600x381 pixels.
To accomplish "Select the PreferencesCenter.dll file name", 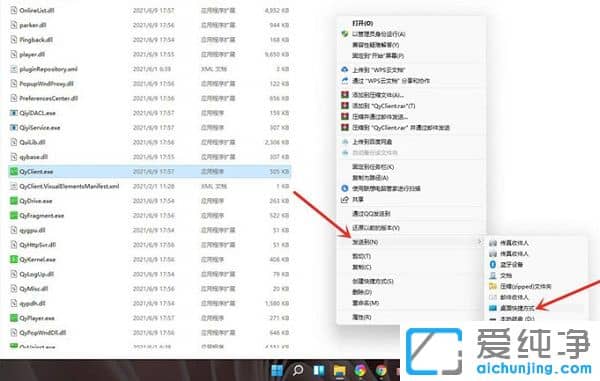I will (x=49, y=99).
